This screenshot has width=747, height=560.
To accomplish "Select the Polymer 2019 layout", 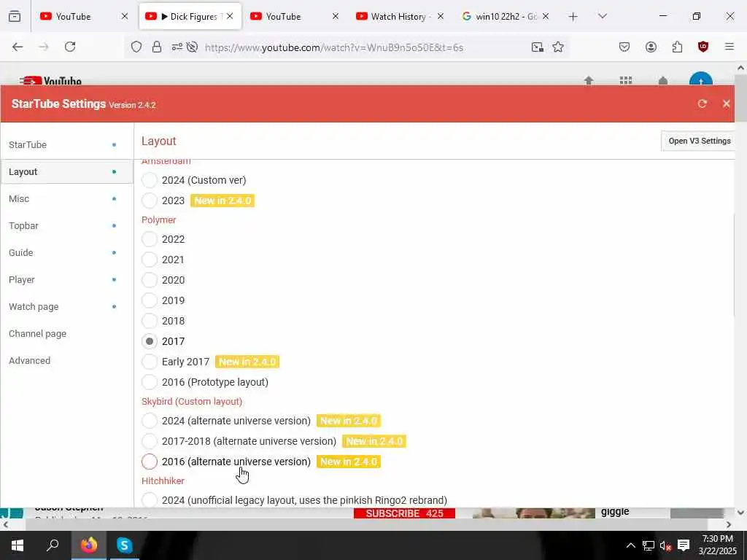I will tap(149, 300).
